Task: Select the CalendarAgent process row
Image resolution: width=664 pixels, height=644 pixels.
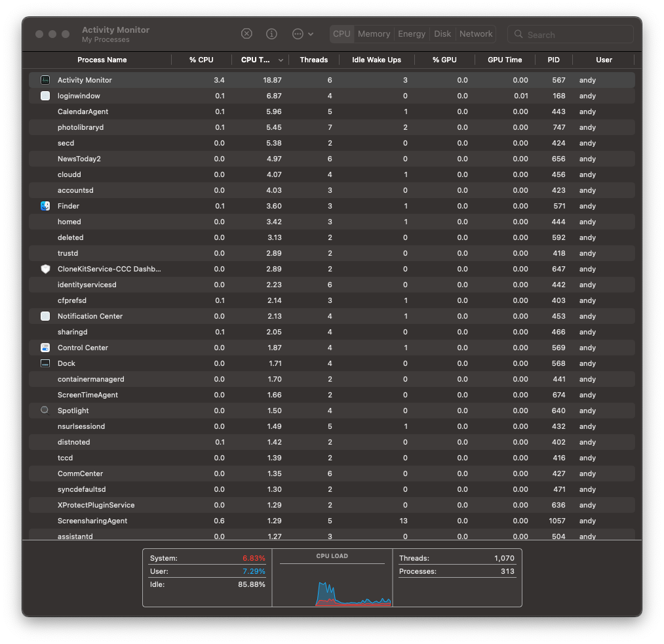Action: click(332, 111)
